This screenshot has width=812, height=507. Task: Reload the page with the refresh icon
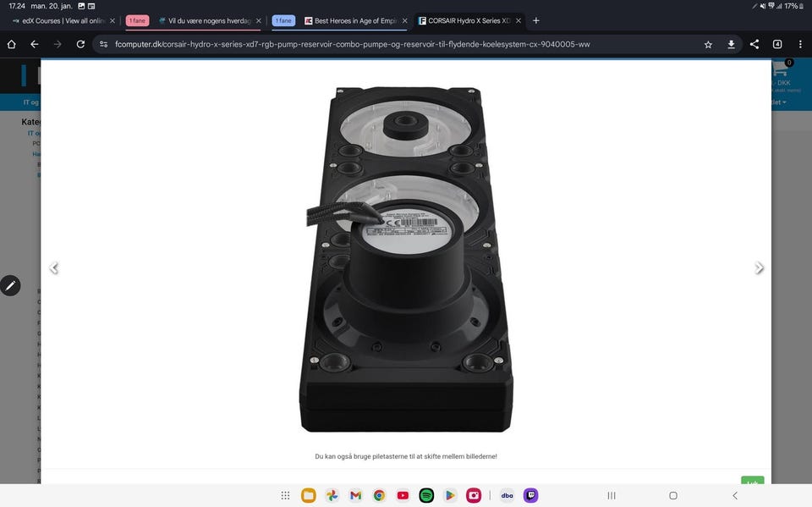(80, 44)
